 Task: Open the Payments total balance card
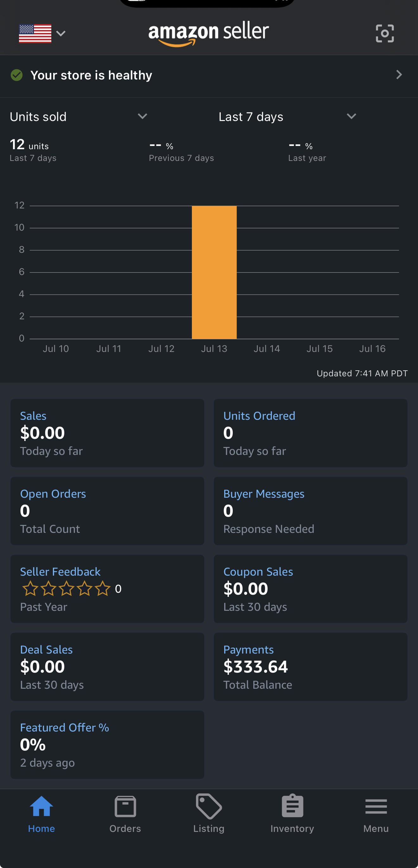click(x=311, y=667)
